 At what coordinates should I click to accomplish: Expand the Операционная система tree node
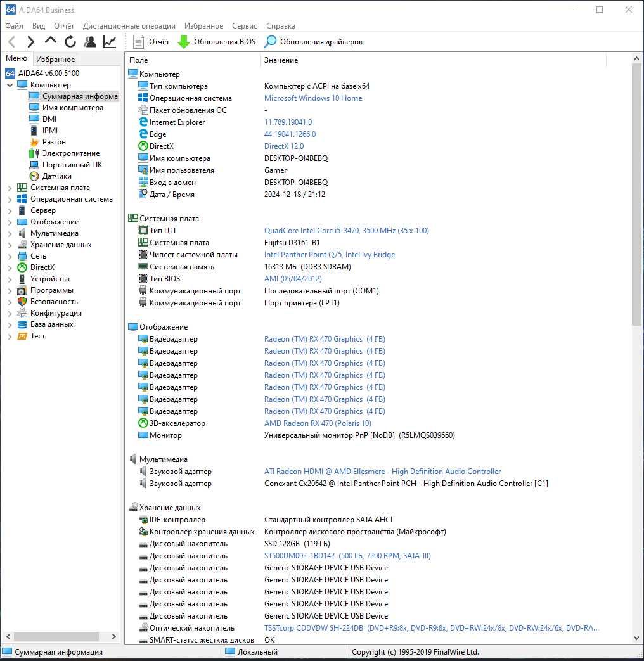(x=10, y=199)
